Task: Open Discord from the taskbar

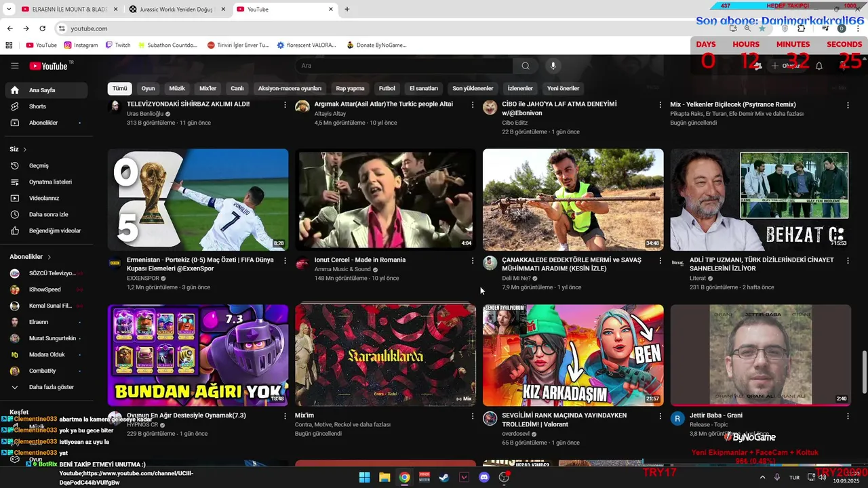Action: pos(484,477)
